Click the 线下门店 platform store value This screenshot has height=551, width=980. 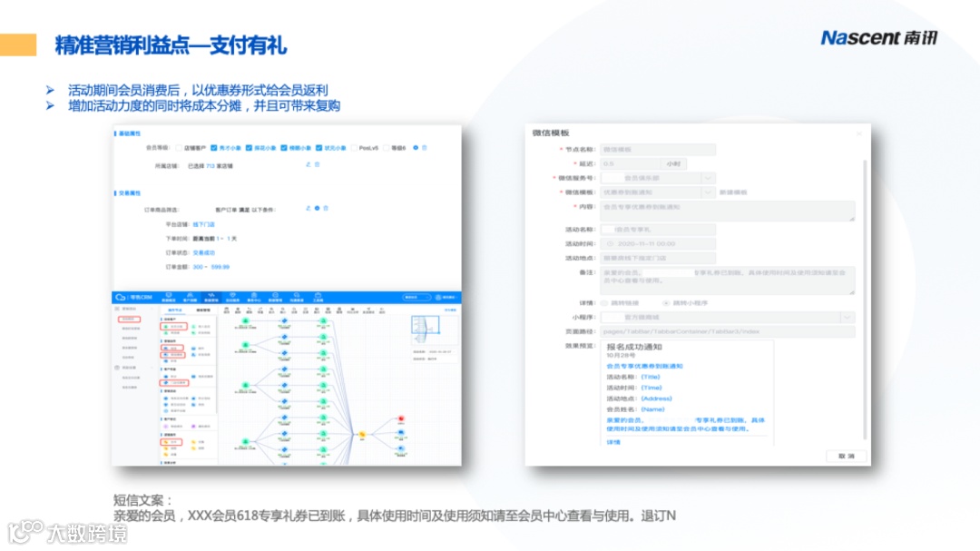pos(204,224)
